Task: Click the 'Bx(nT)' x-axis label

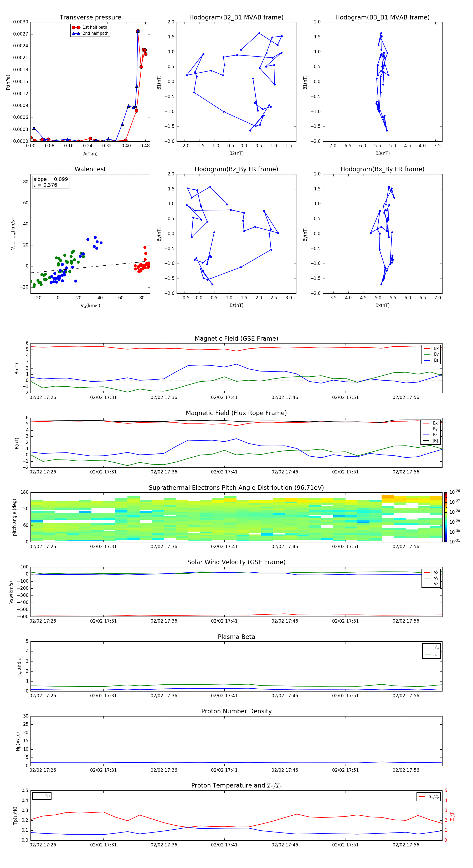Action: tap(382, 305)
